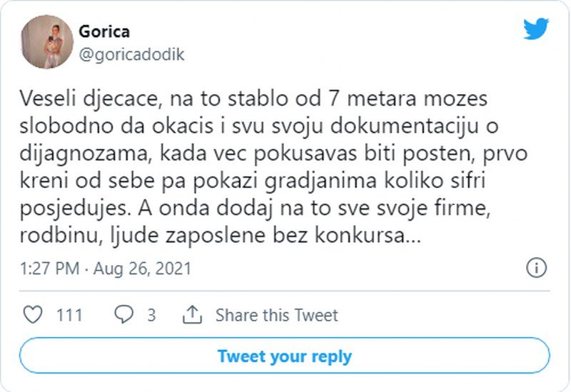Click the 1:27 PM time text
Image resolution: width=571 pixels, height=392 pixels.
[x=49, y=268]
